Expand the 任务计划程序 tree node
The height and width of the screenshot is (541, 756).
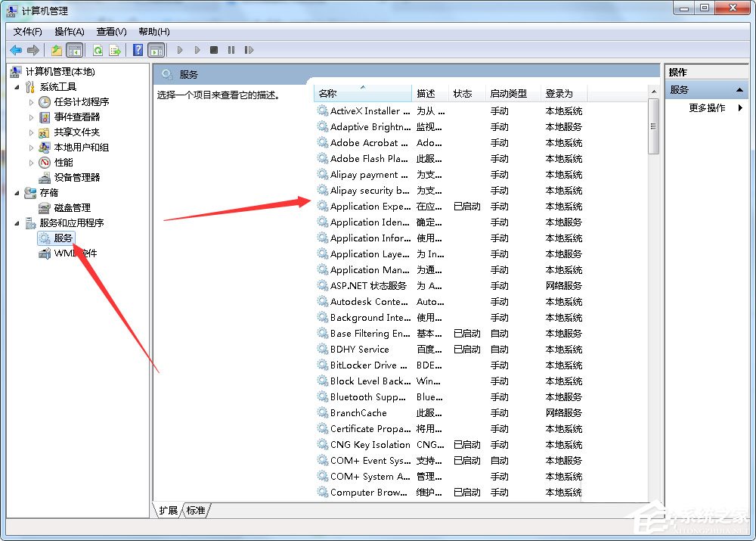[x=32, y=101]
